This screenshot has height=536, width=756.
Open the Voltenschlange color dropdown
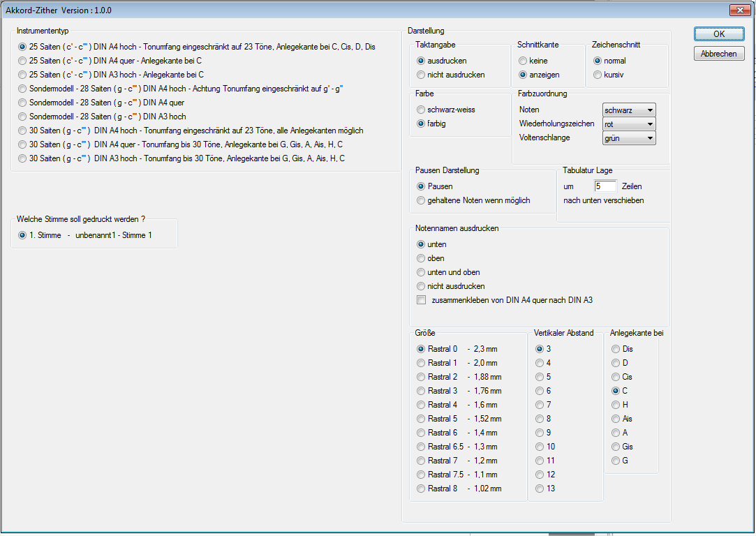point(629,138)
